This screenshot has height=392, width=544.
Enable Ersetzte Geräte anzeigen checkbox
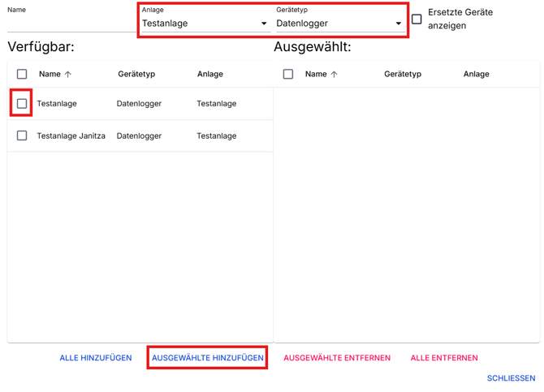(417, 19)
